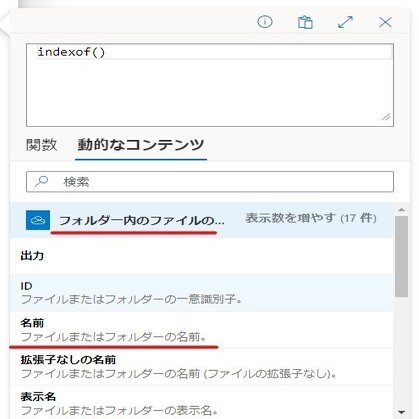Grab the textarea resize handle

click(386, 117)
